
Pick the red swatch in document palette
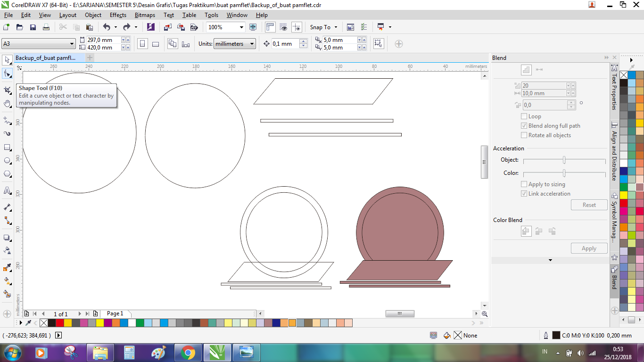pyautogui.click(x=60, y=323)
